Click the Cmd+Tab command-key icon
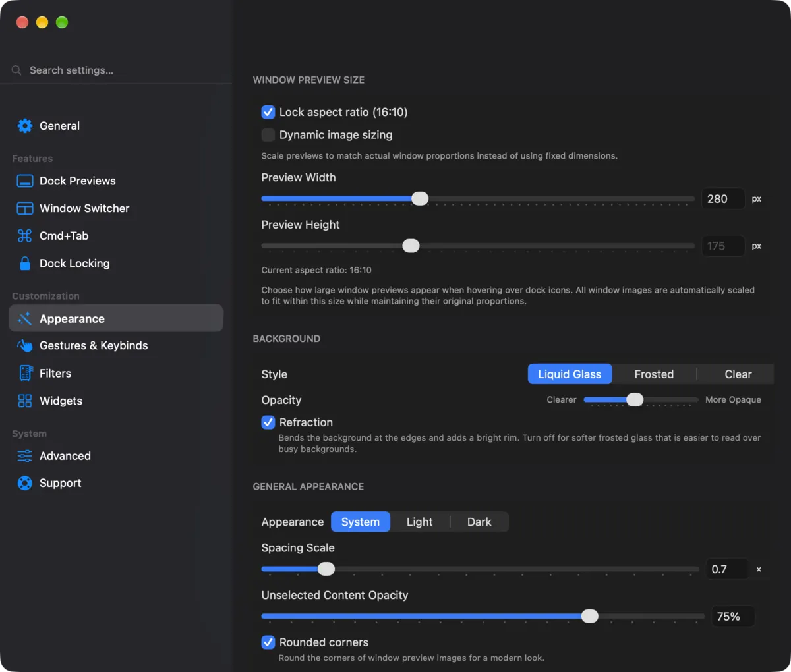This screenshot has height=672, width=791. click(25, 236)
